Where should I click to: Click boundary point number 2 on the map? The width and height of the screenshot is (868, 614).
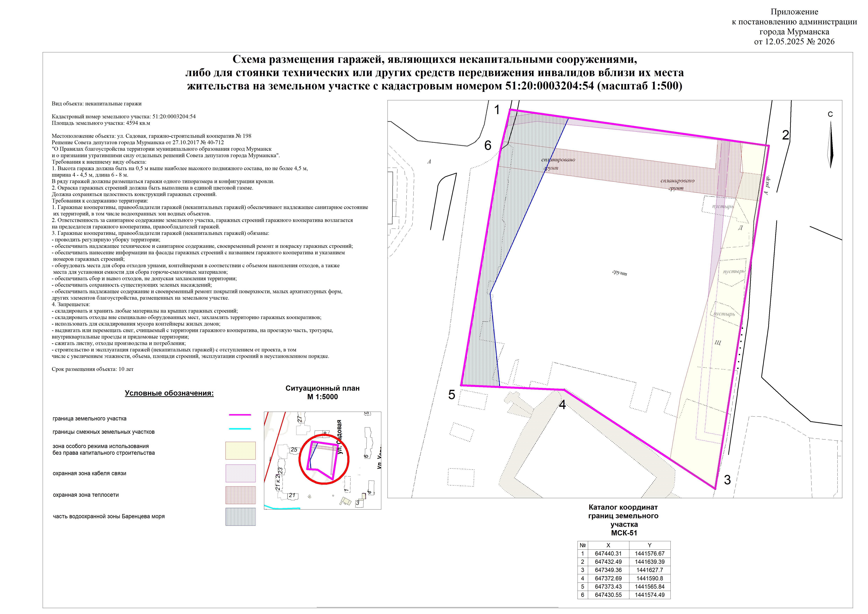tap(786, 135)
